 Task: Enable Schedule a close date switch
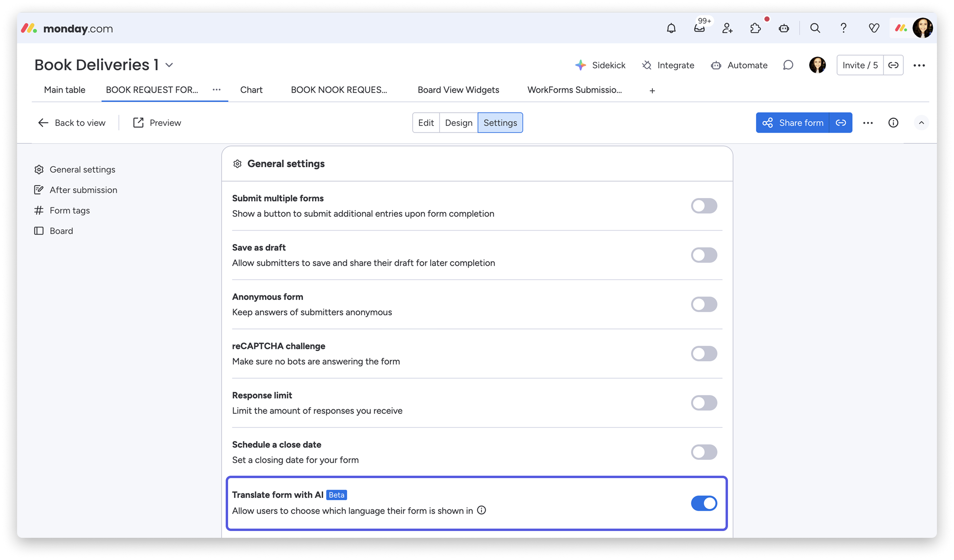[x=704, y=452]
